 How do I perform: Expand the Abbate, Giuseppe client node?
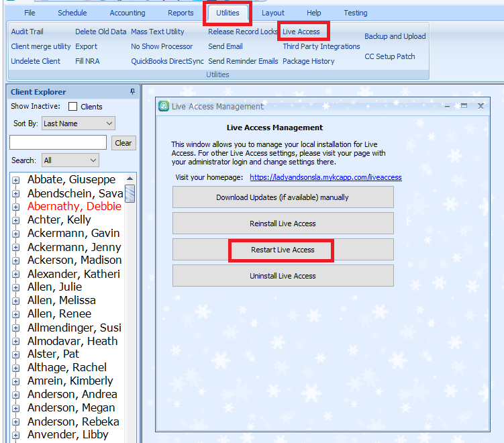pyautogui.click(x=16, y=180)
